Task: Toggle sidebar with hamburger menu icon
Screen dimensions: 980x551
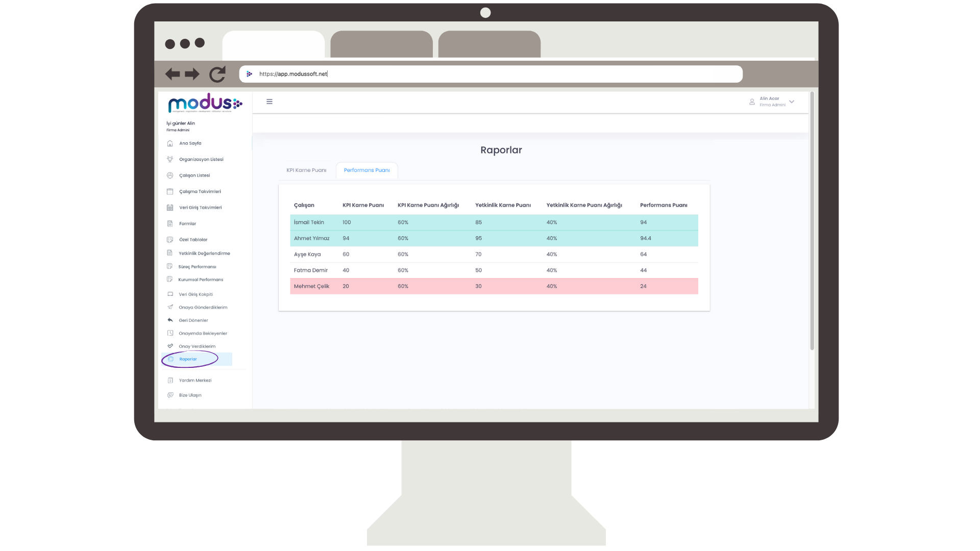Action: tap(269, 102)
